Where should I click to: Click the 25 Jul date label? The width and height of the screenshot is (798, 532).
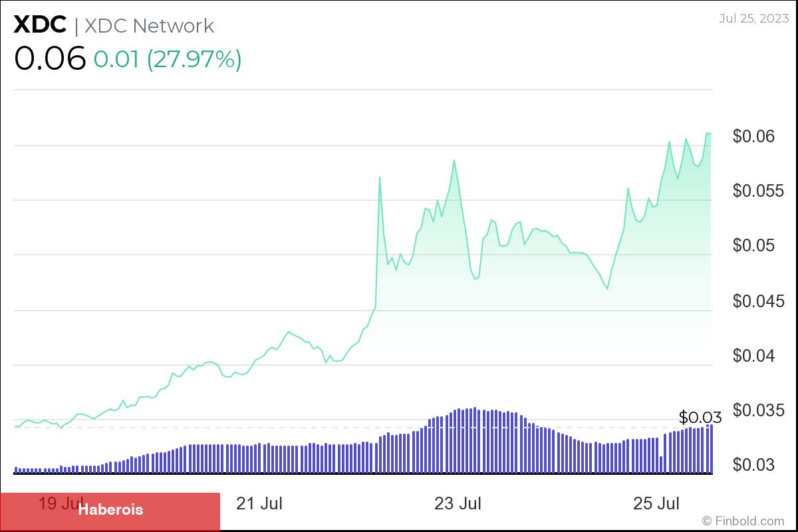pyautogui.click(x=656, y=503)
